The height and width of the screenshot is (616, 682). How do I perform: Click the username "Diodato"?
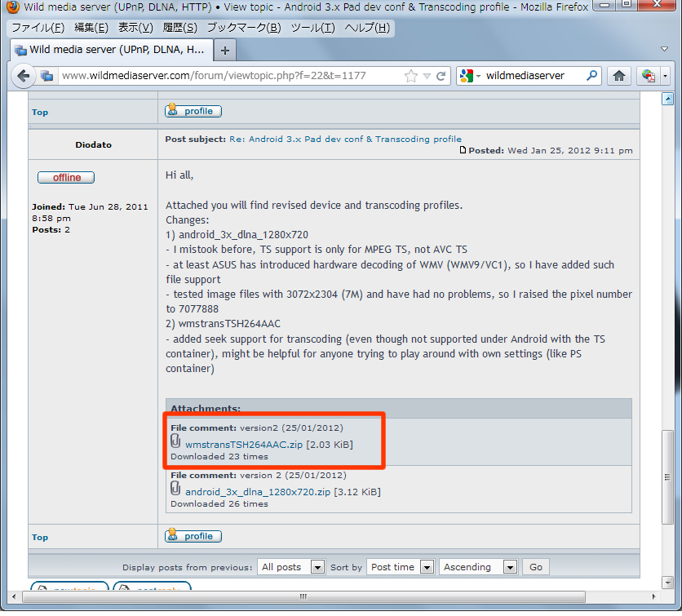tap(93, 145)
